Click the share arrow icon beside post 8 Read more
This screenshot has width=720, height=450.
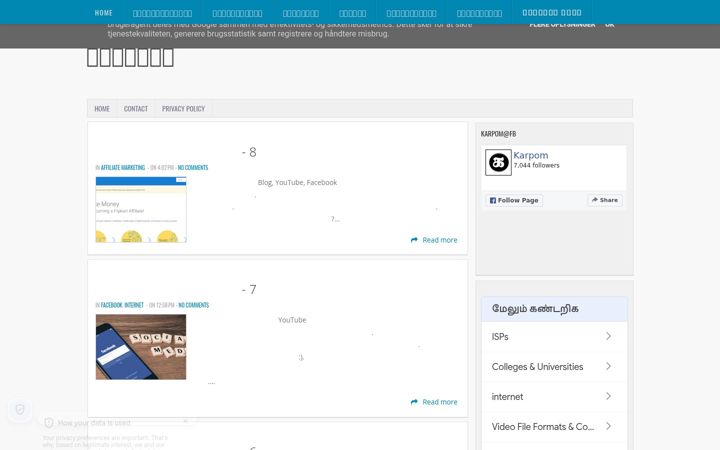[414, 240]
